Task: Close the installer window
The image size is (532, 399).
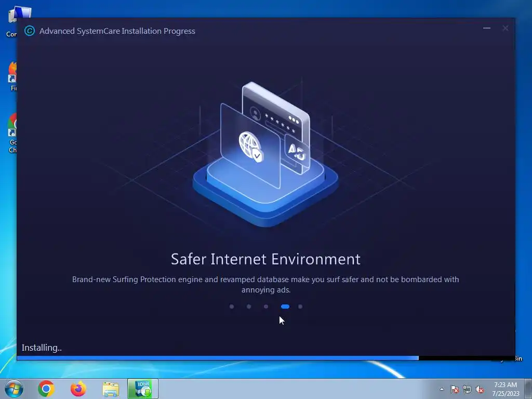Action: click(506, 28)
